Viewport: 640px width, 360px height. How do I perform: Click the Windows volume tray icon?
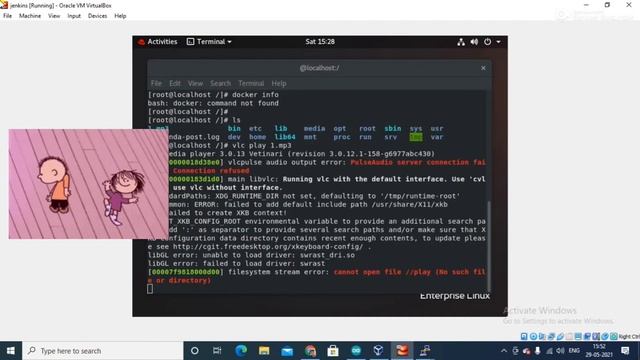560,351
